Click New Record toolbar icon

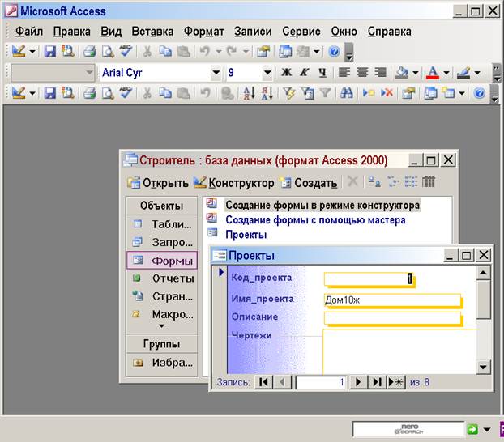[369, 93]
